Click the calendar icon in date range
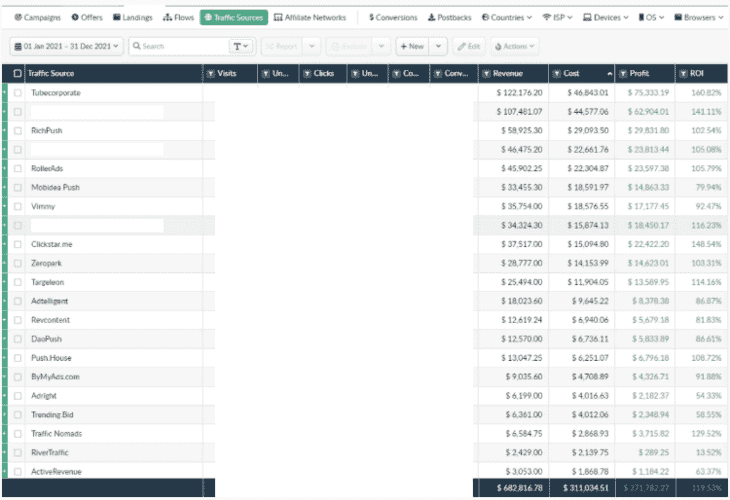 tap(18, 46)
